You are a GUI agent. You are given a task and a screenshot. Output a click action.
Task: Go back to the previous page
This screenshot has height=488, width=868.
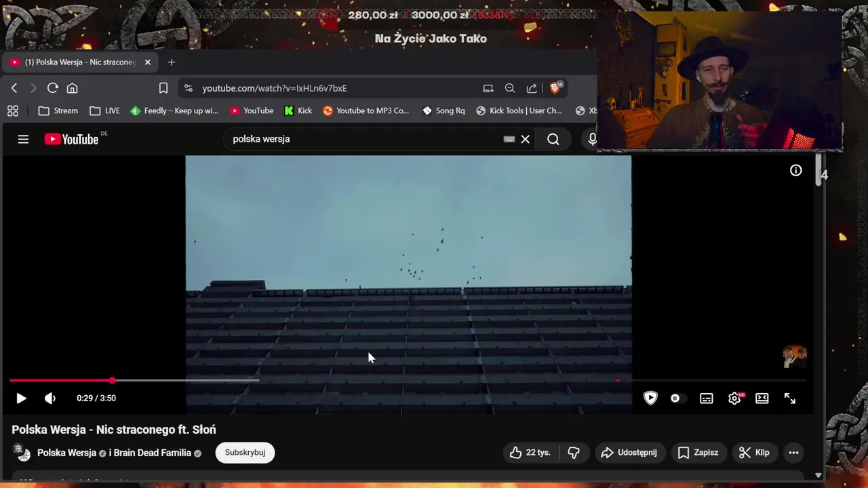(14, 88)
